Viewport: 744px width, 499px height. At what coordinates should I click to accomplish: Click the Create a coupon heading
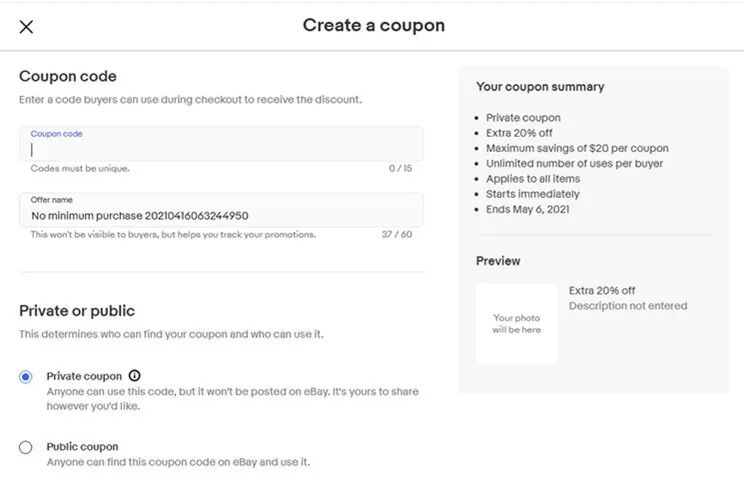click(374, 26)
